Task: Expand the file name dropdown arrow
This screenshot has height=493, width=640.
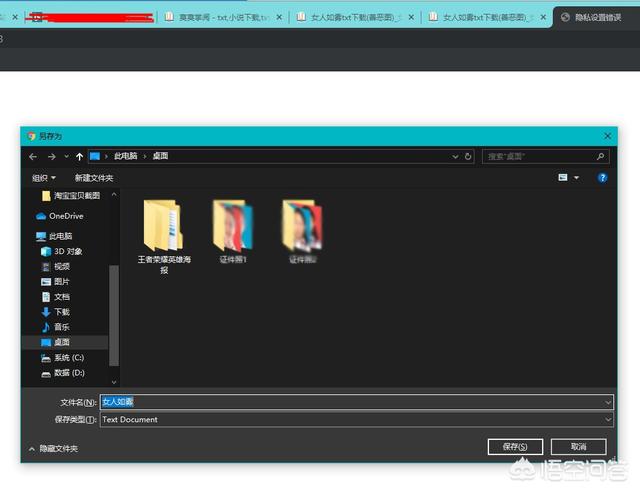Action: [x=608, y=402]
